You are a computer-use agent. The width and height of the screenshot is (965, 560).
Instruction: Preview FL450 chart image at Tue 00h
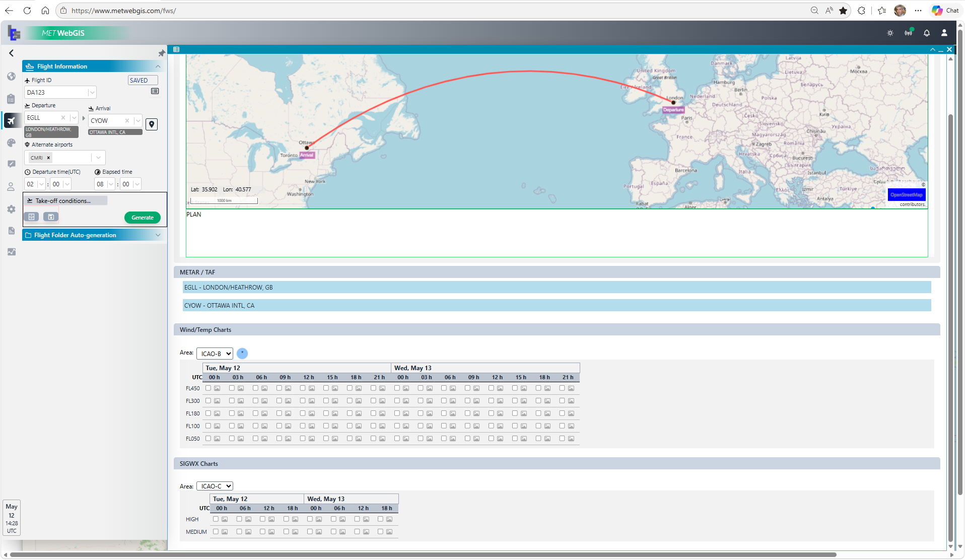coord(217,389)
